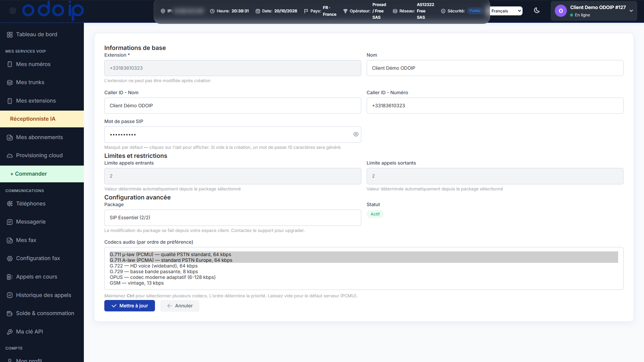Select G.729 low bandwidth codec

coord(364,271)
